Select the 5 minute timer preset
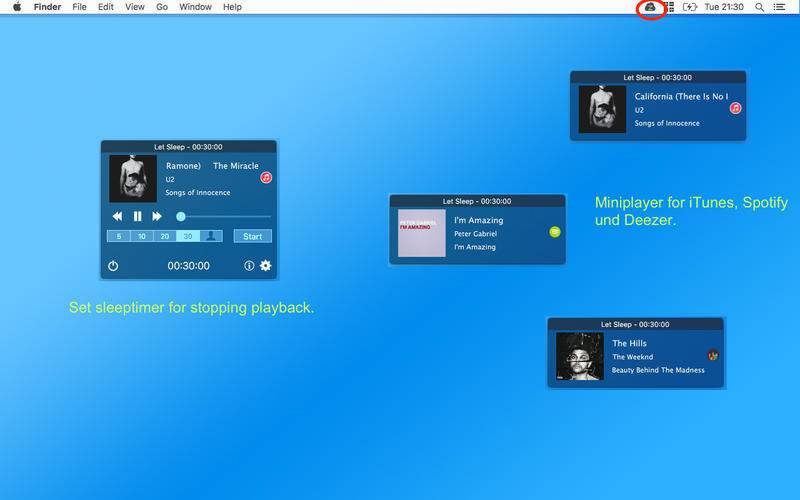The image size is (800, 500). click(119, 236)
